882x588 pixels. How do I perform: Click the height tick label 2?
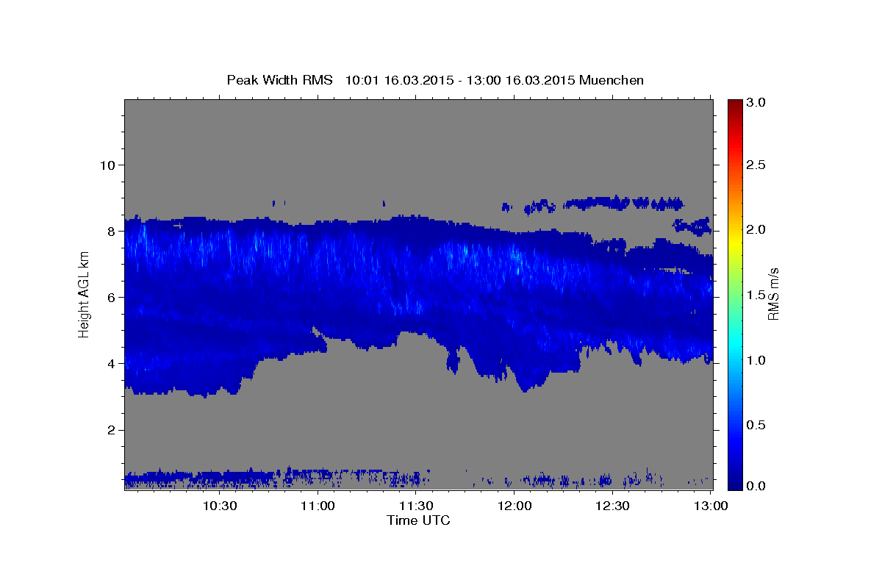point(112,429)
